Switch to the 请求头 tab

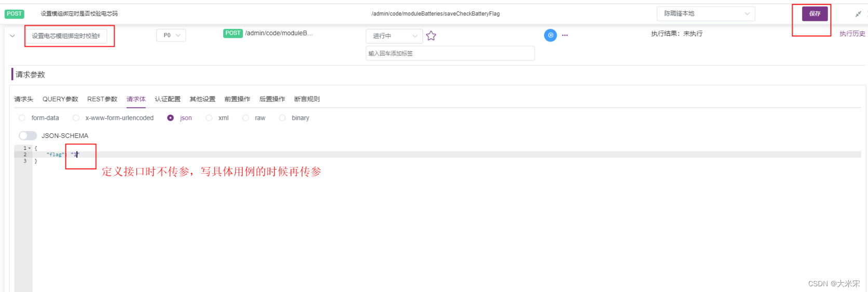(24, 99)
